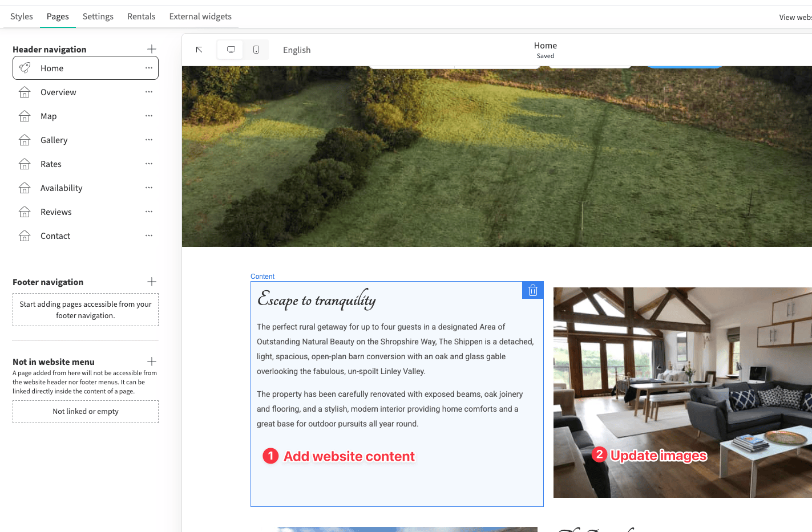This screenshot has height=532, width=812.
Task: Click the rocket icon beside Home
Action: tap(25, 67)
